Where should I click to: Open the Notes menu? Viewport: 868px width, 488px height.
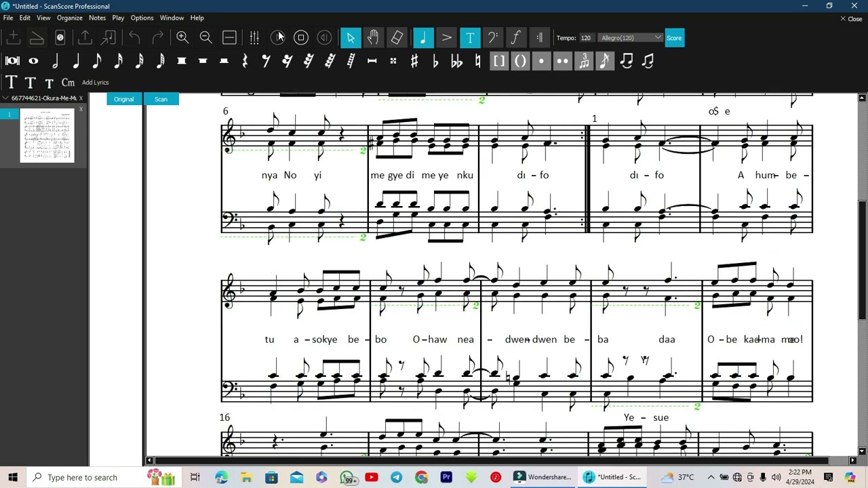point(97,18)
